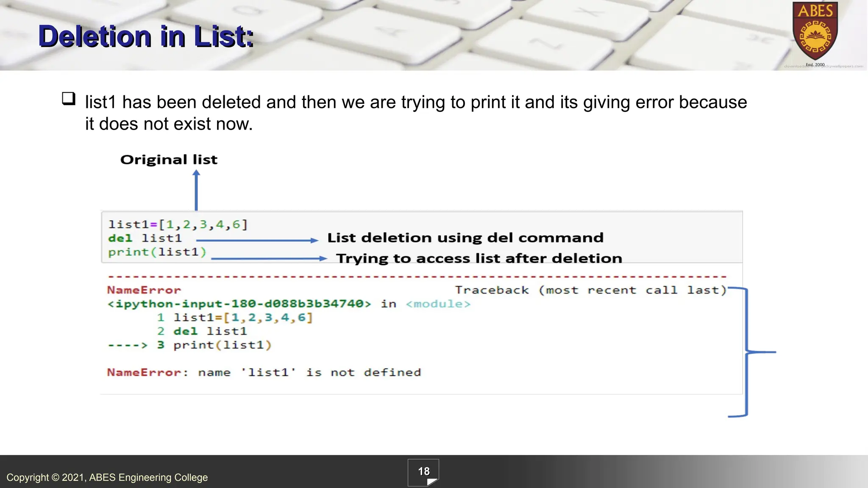This screenshot has height=488, width=868.
Task: Click the ABES college logo
Action: (815, 34)
